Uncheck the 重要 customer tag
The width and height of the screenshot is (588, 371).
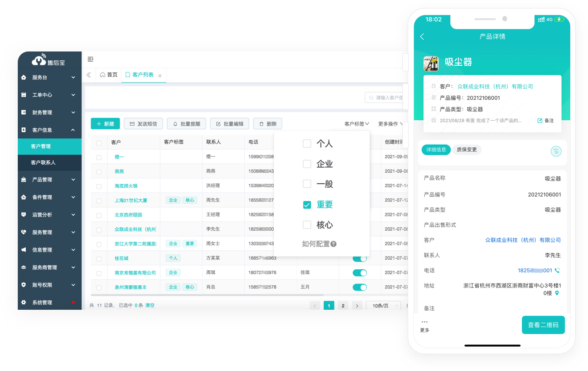pyautogui.click(x=307, y=205)
